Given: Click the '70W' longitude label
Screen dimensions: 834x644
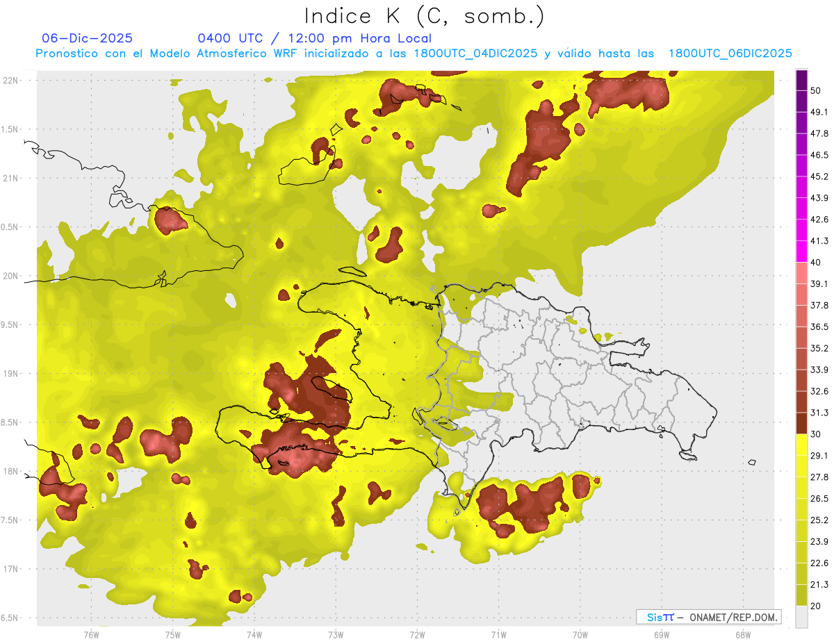Looking at the screenshot, I should (x=580, y=634).
